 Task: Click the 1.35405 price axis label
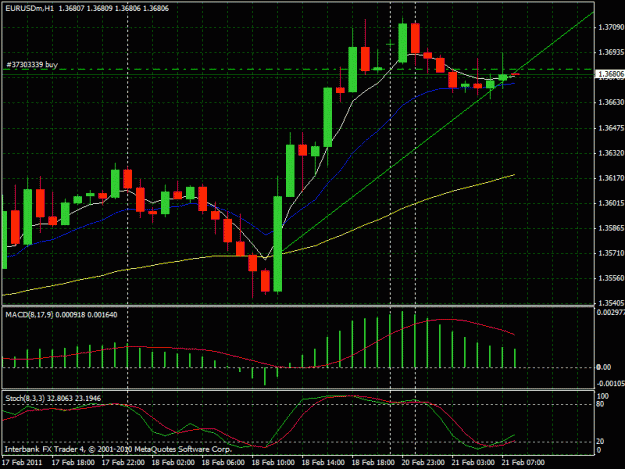(x=611, y=303)
